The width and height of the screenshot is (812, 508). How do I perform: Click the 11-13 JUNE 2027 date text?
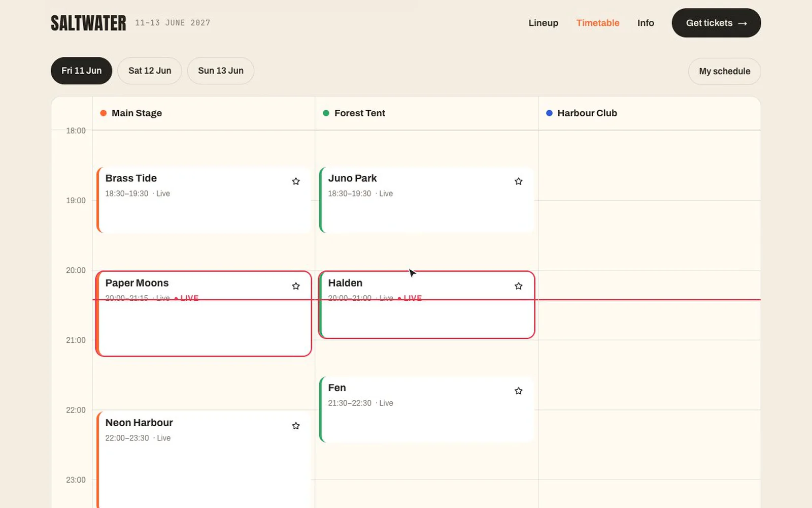tap(173, 23)
